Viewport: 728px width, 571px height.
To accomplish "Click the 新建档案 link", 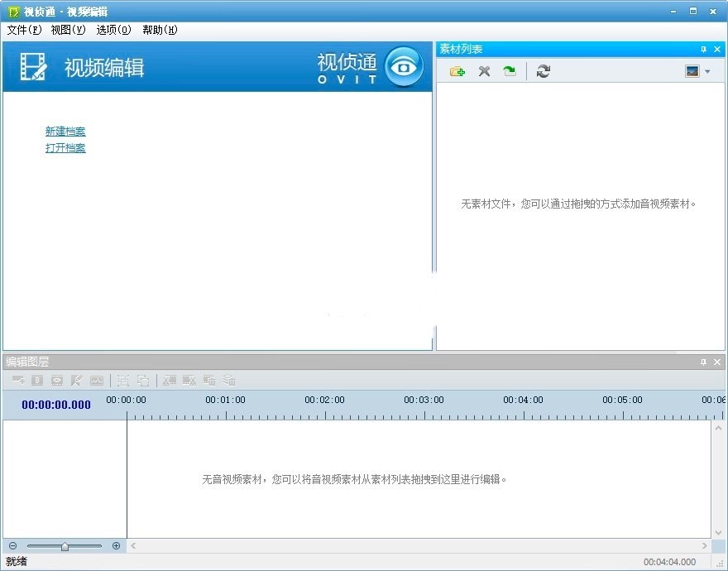I will (x=65, y=132).
